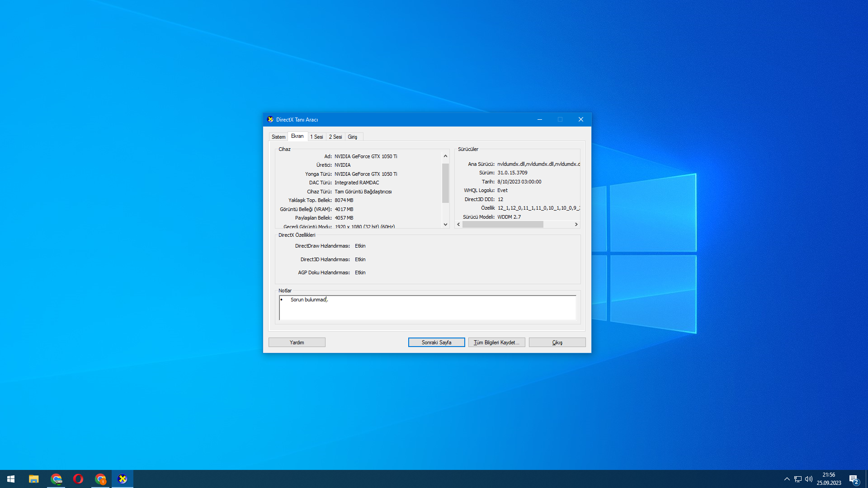This screenshot has width=868, height=488.
Task: Click the Ana Sürücü nvldumdx.dll value
Action: click(538, 164)
